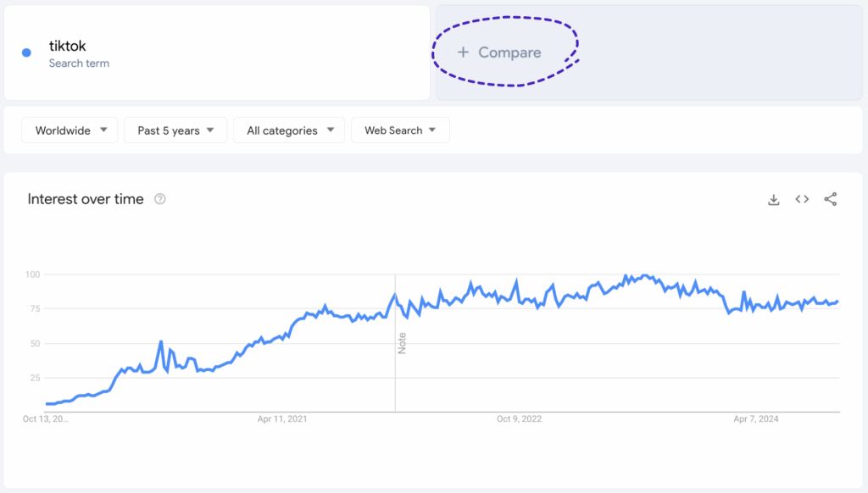The image size is (868, 493).
Task: Open the Worldwide region dropdown
Action: tap(70, 130)
